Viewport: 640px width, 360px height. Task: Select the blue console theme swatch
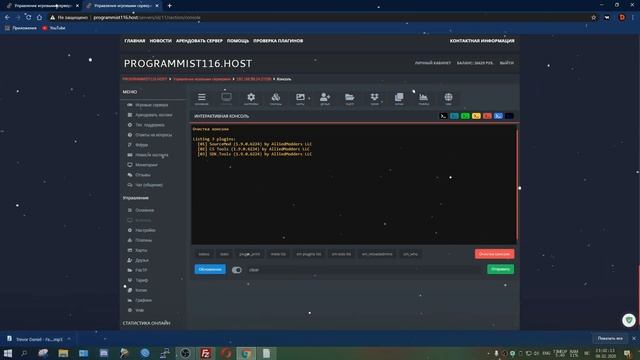click(498, 116)
